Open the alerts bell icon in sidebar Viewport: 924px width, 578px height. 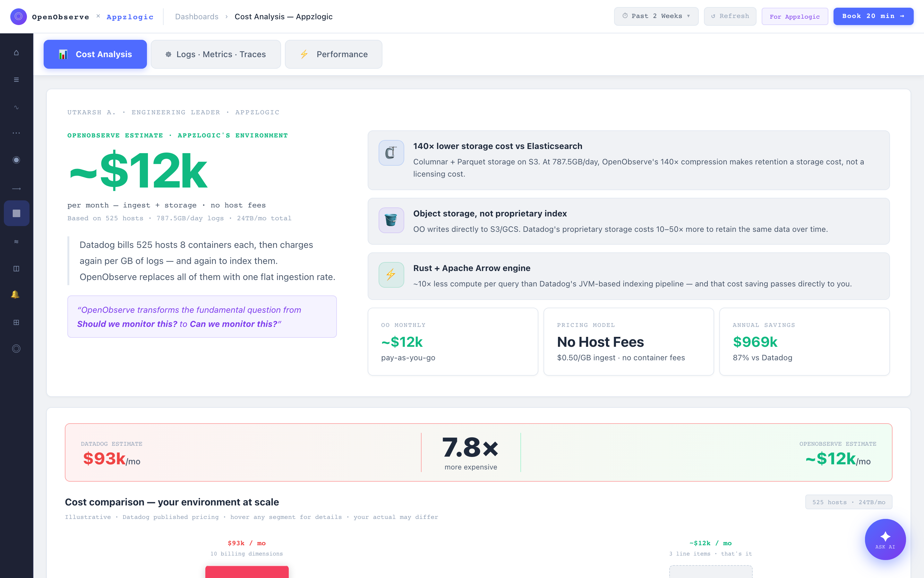[x=15, y=294]
